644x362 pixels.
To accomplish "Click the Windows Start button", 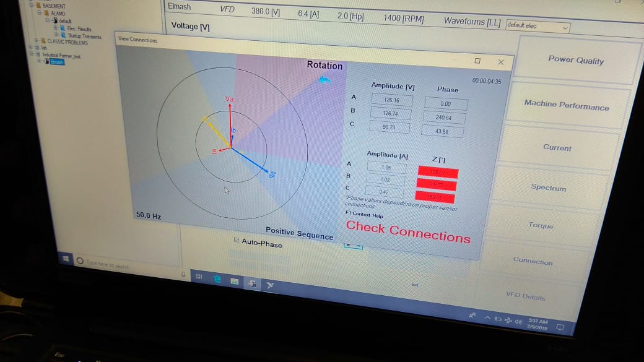I will (x=67, y=259).
